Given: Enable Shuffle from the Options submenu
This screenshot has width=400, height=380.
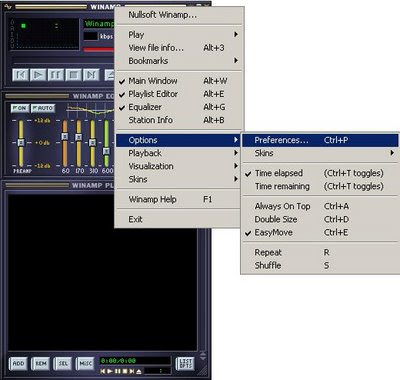Looking at the screenshot, I should pyautogui.click(x=320, y=266).
